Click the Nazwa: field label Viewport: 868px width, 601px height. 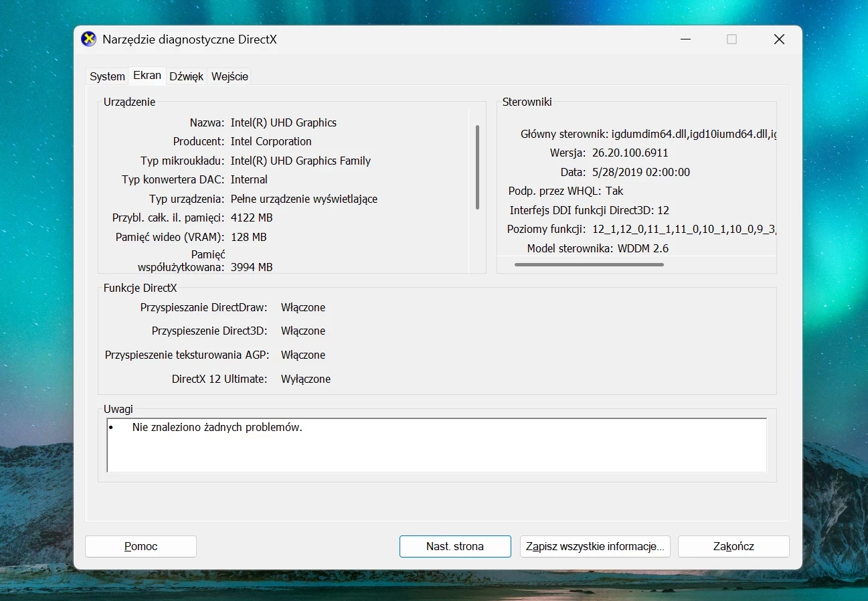[x=207, y=122]
